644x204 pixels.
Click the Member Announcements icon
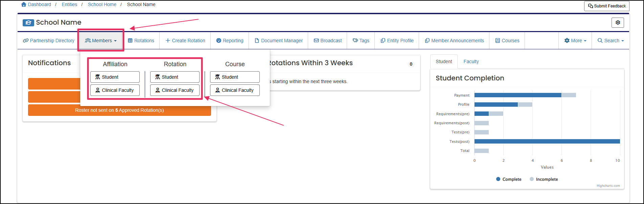(427, 41)
